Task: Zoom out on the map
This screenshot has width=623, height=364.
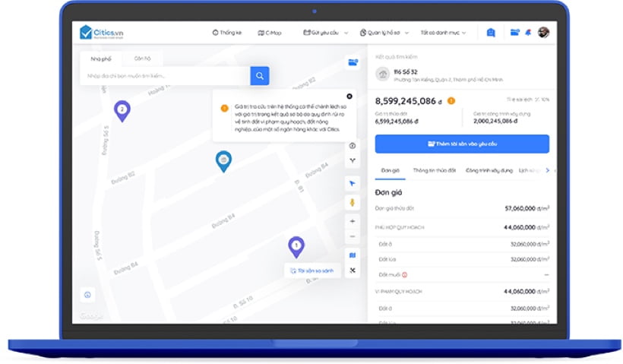Action: [x=353, y=236]
